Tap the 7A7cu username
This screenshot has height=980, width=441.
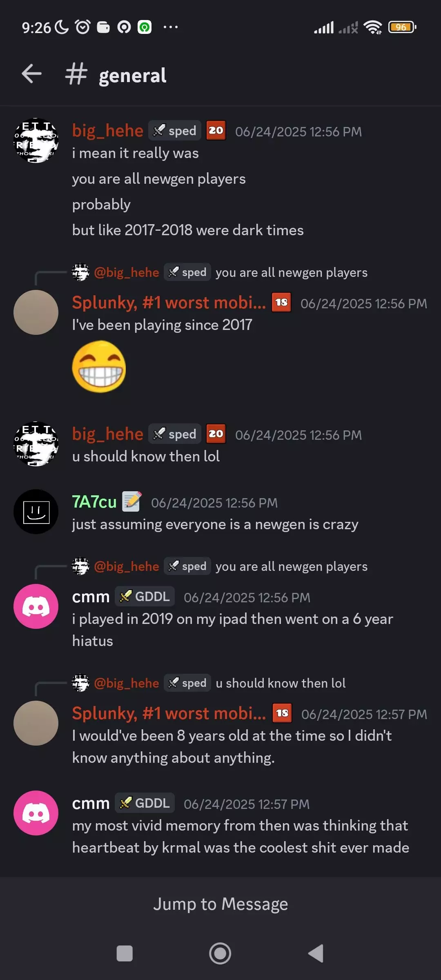pos(94,502)
